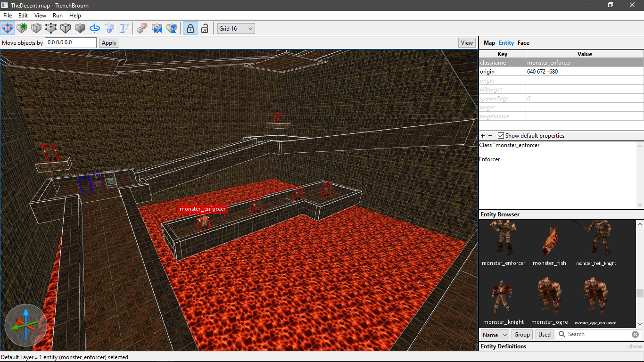Add a property with plus button
644x362 pixels.
(x=483, y=136)
